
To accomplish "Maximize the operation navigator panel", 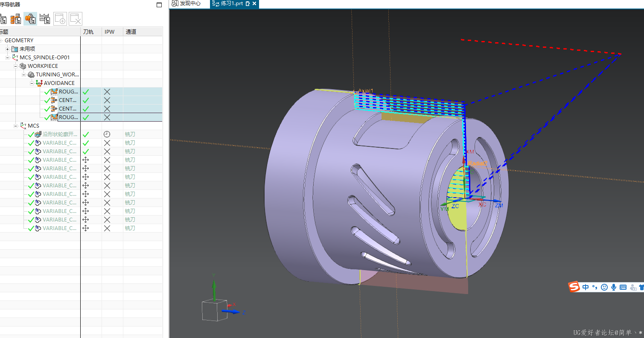I will [159, 5].
